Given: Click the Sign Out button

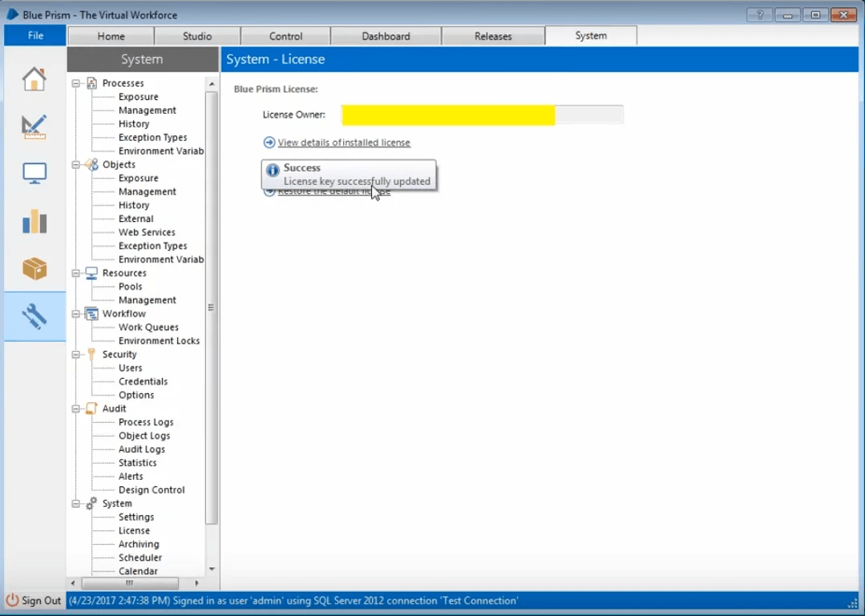Looking at the screenshot, I should click(x=34, y=600).
